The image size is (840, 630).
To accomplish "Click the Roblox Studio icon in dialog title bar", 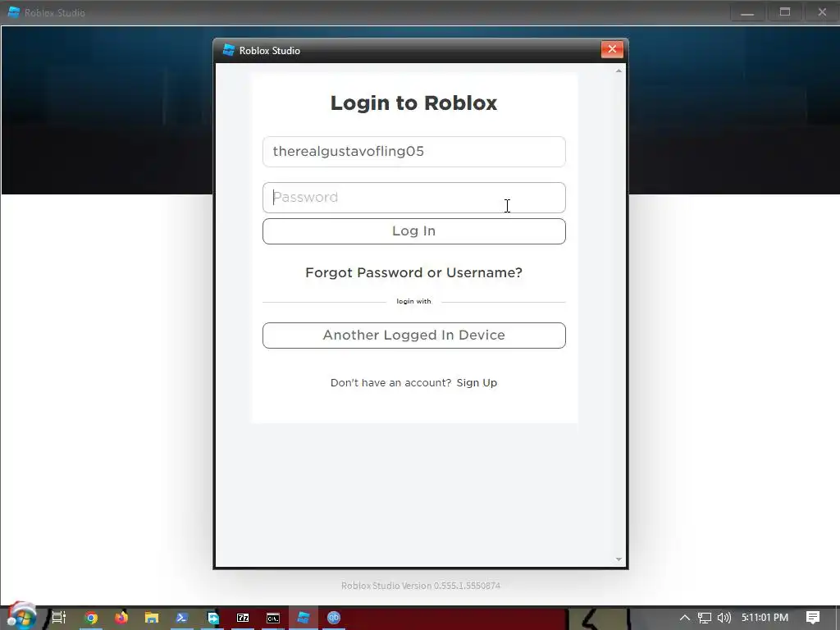I will 229,50.
